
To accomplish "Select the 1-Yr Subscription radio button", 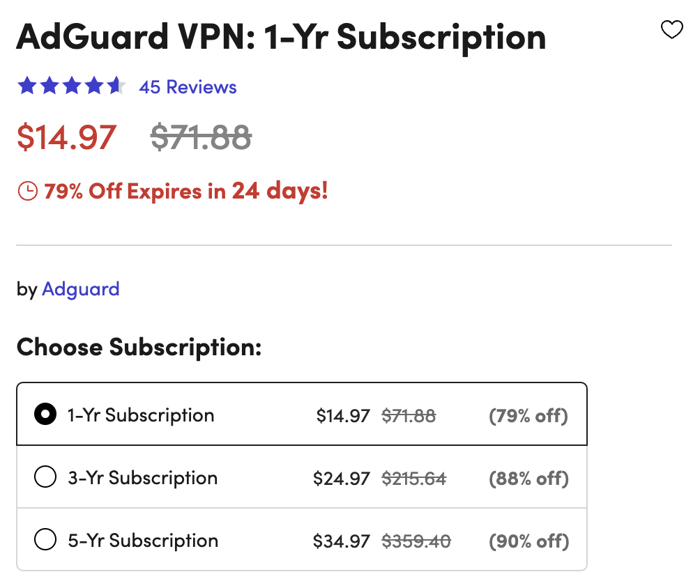I will tap(45, 415).
